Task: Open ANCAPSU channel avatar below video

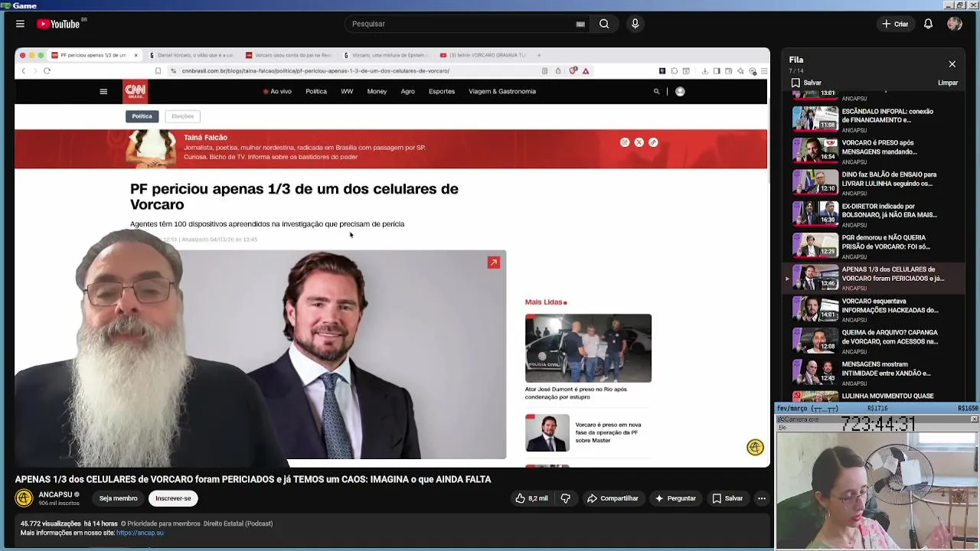Action: [24, 498]
